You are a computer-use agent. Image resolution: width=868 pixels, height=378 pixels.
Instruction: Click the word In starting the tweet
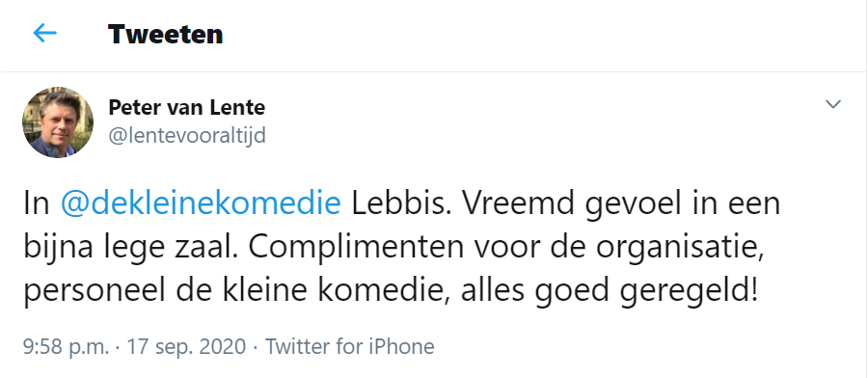(37, 203)
